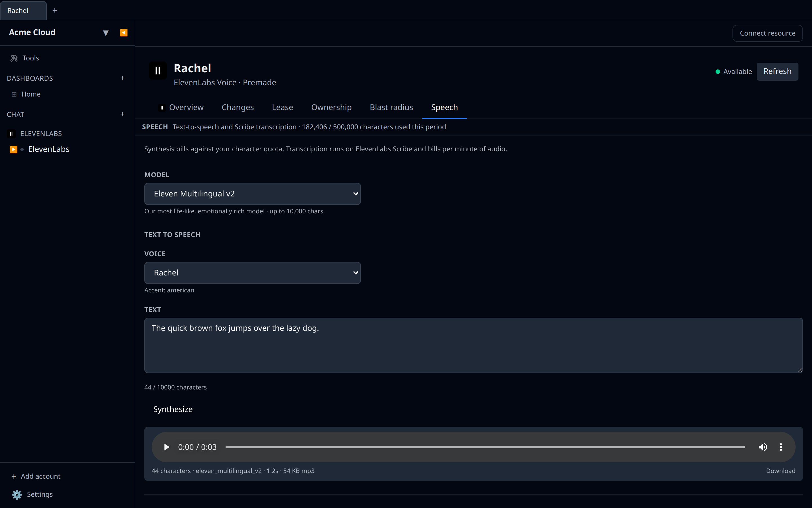Select the ElevenLabs account entry
Image resolution: width=812 pixels, height=508 pixels.
point(49,149)
